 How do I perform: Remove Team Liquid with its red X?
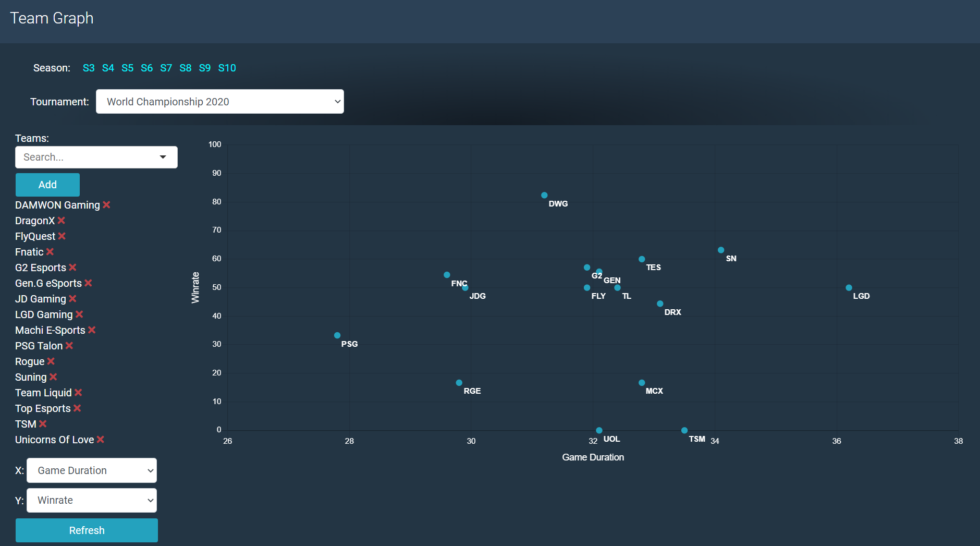pyautogui.click(x=78, y=393)
